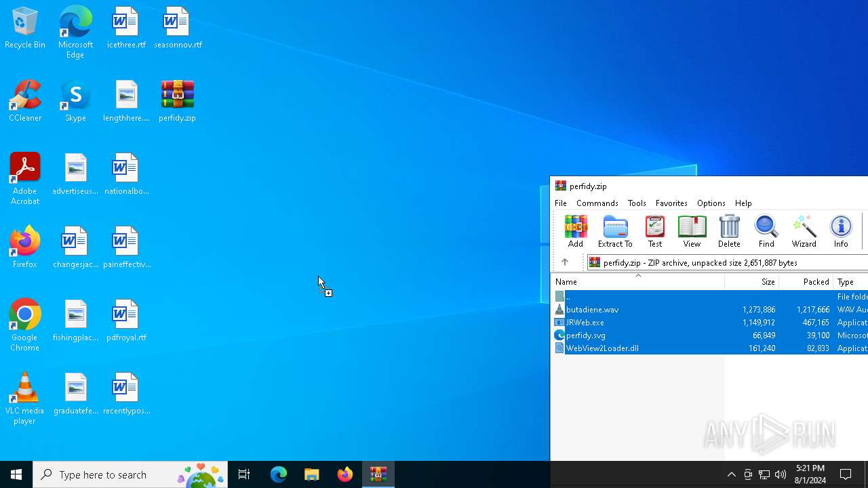This screenshot has width=868, height=488.
Task: Open the Help menu in WinRAR
Action: pos(743,203)
